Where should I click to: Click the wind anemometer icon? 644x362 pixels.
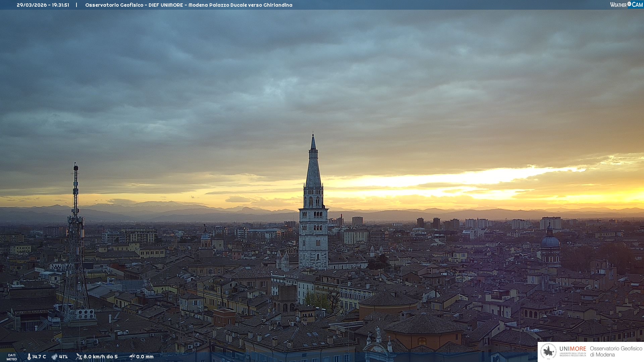coord(79,357)
